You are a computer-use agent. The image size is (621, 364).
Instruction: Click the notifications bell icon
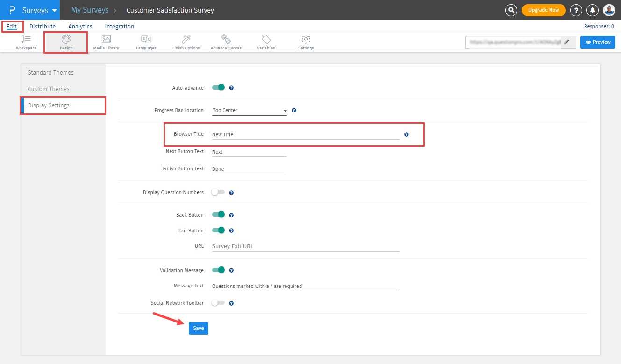(x=593, y=10)
